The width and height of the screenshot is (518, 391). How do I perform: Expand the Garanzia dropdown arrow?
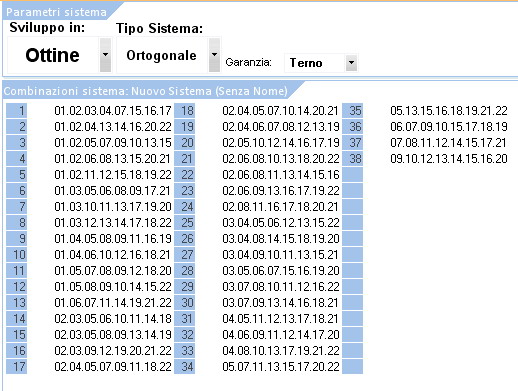click(x=351, y=62)
